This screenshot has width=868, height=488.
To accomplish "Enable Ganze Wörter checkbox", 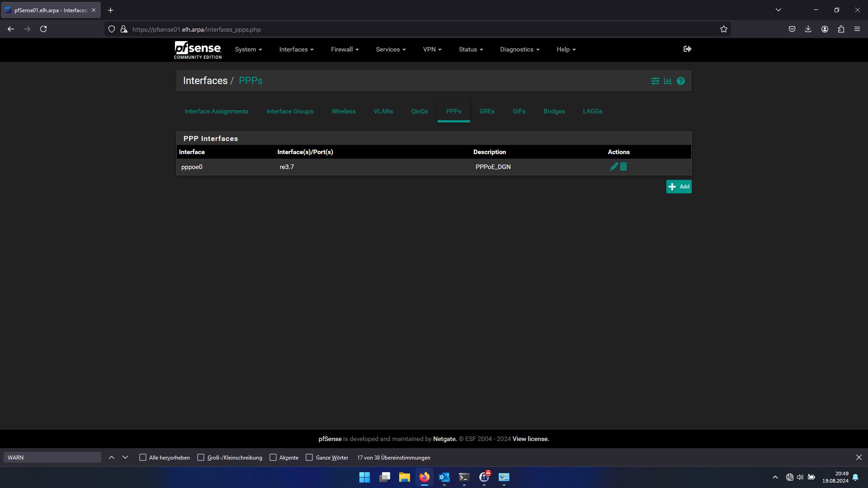I will tap(309, 458).
